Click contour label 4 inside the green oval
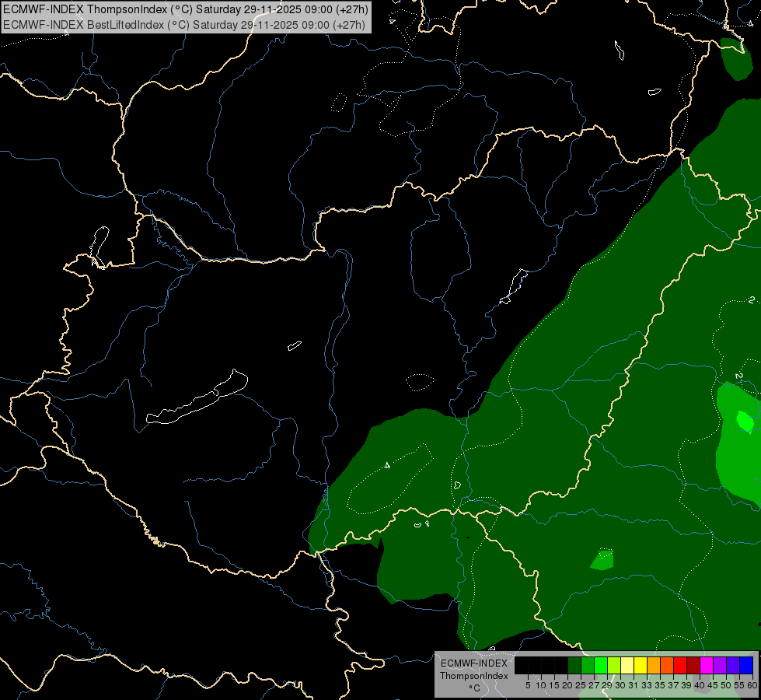This screenshot has height=700, width=761. (387, 465)
